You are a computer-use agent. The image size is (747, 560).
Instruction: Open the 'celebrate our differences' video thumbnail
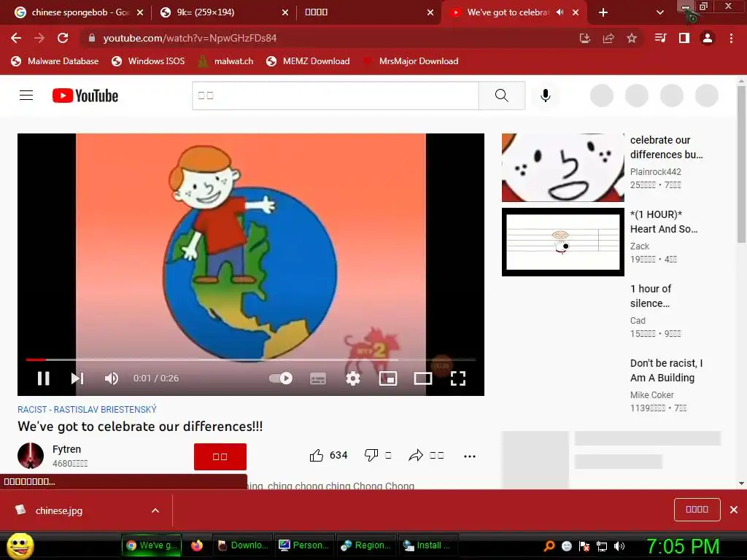coord(562,168)
